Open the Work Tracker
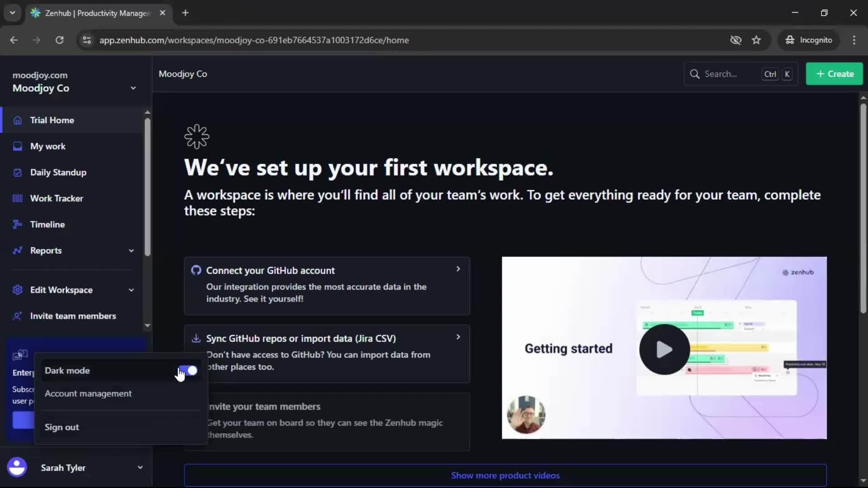This screenshot has width=868, height=488. [x=57, y=198]
